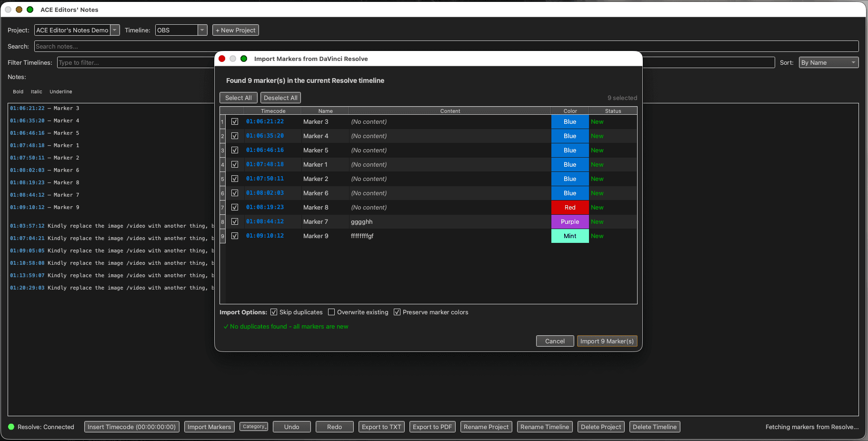This screenshot has width=868, height=441.
Task: Toggle Preserve marker colors checkbox
Action: [x=397, y=312]
